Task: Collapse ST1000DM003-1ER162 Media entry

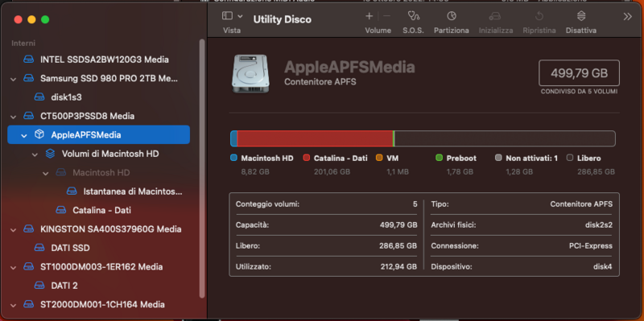Action: coord(13,268)
